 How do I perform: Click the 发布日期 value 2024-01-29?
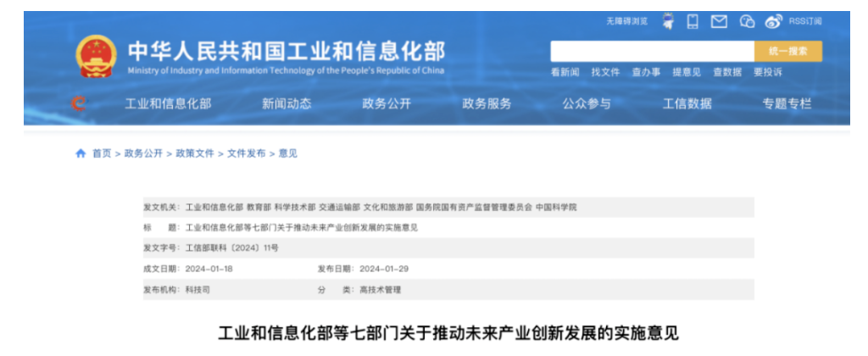[x=384, y=269]
